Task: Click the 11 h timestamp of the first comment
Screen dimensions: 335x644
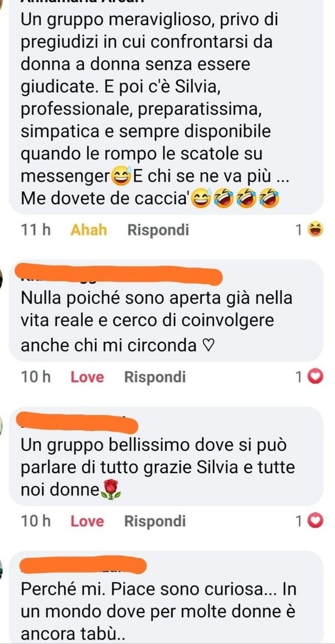Action: point(36,230)
